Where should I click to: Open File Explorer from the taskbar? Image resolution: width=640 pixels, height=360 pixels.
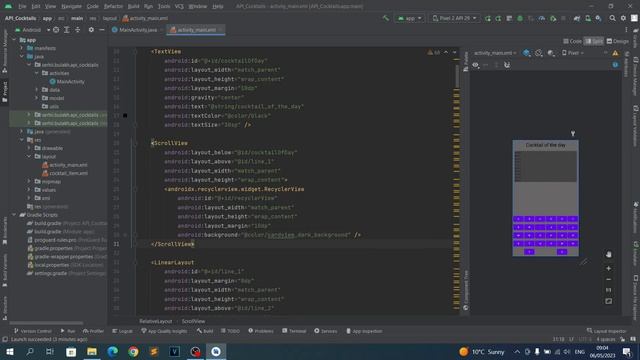click(x=92, y=351)
